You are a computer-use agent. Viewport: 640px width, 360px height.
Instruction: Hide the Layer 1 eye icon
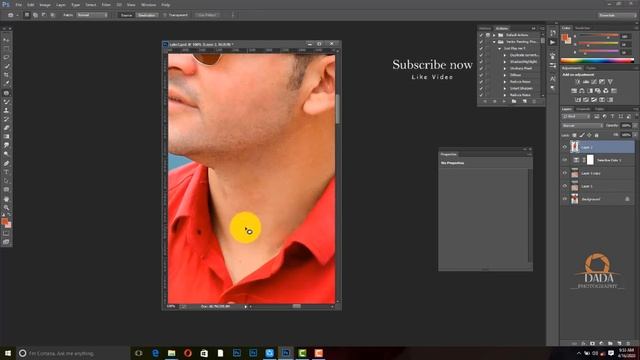(x=565, y=186)
